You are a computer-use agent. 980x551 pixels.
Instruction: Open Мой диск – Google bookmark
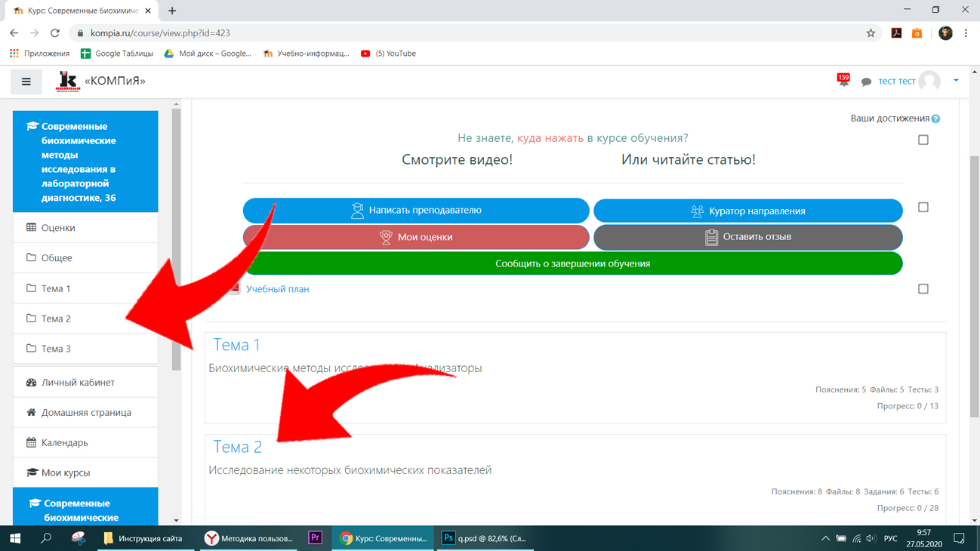click(208, 54)
